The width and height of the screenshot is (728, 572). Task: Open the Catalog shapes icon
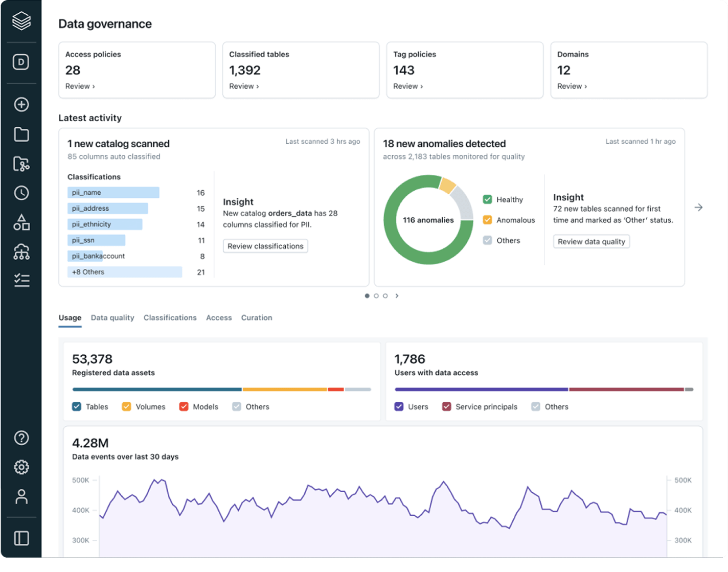coord(21,222)
